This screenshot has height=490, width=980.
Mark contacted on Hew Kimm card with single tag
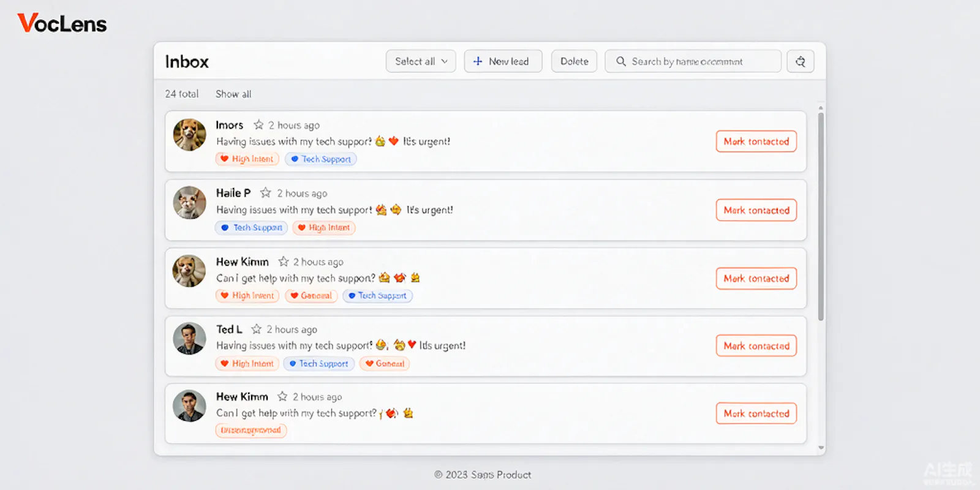point(756,413)
